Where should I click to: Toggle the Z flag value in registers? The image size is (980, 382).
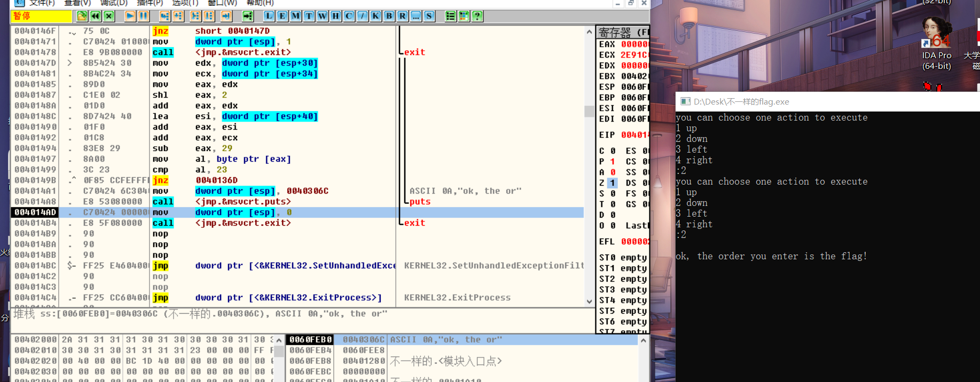tap(613, 183)
